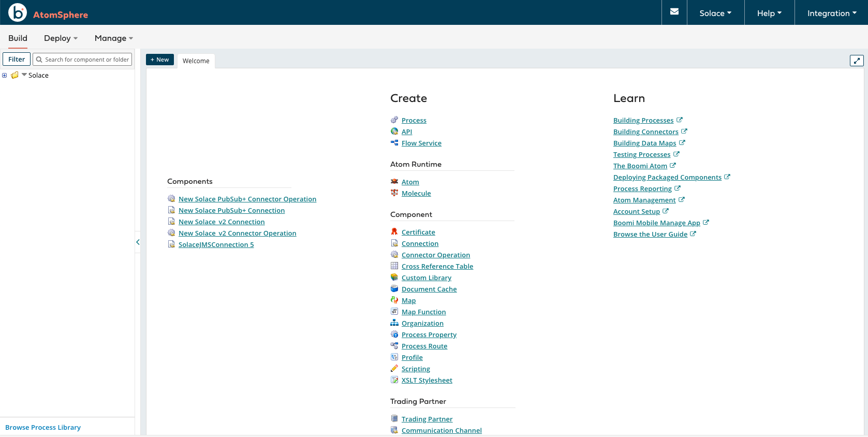The width and height of the screenshot is (868, 437).
Task: Click the Document Cache icon
Action: coord(394,289)
